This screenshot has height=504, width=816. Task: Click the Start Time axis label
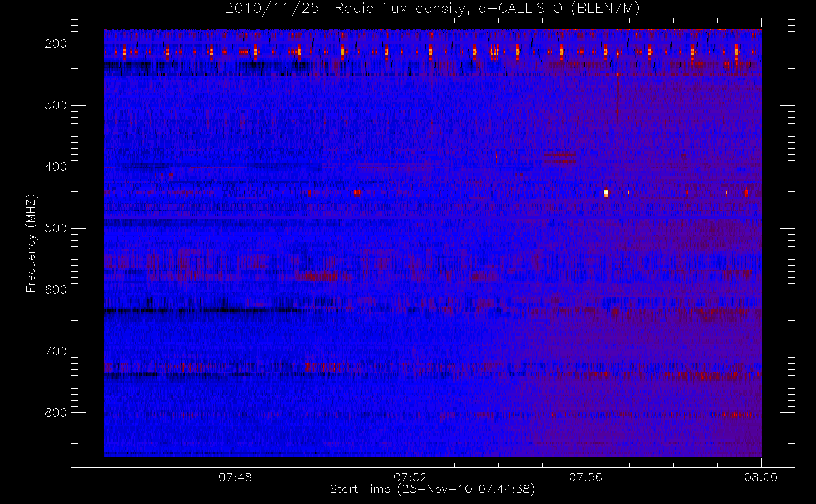click(432, 489)
